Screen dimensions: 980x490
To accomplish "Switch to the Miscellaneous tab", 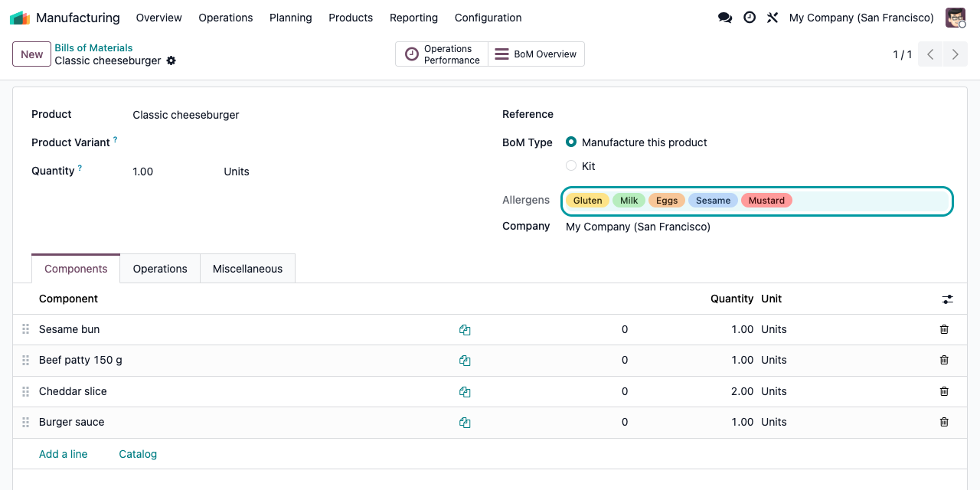I will [247, 269].
